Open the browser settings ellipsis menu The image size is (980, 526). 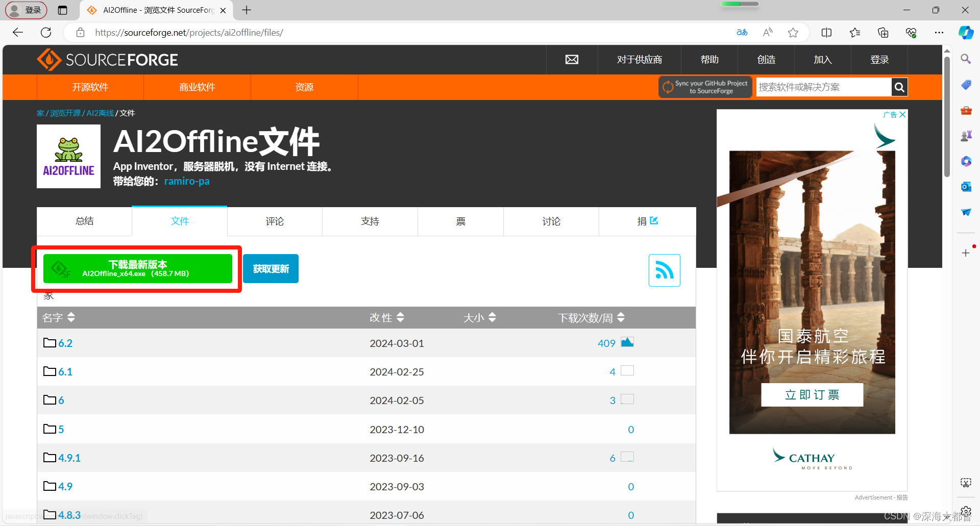point(939,33)
